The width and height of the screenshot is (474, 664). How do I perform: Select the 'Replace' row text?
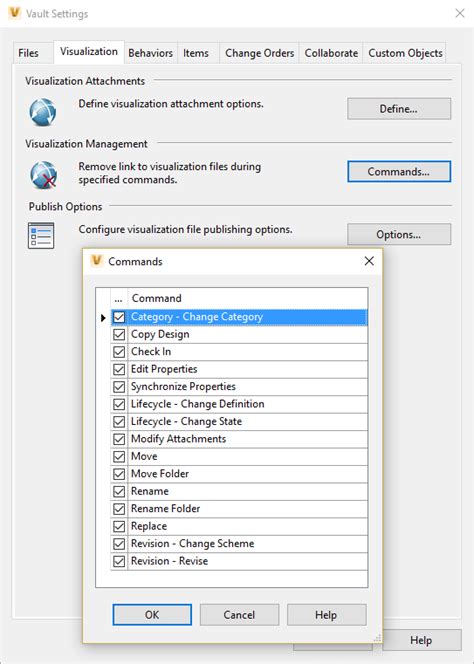tap(149, 526)
